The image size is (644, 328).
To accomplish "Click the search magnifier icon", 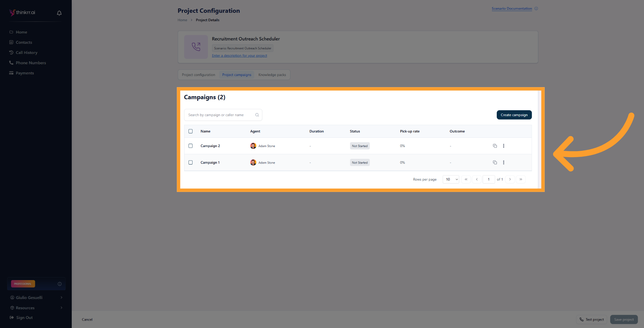I will pos(257,115).
